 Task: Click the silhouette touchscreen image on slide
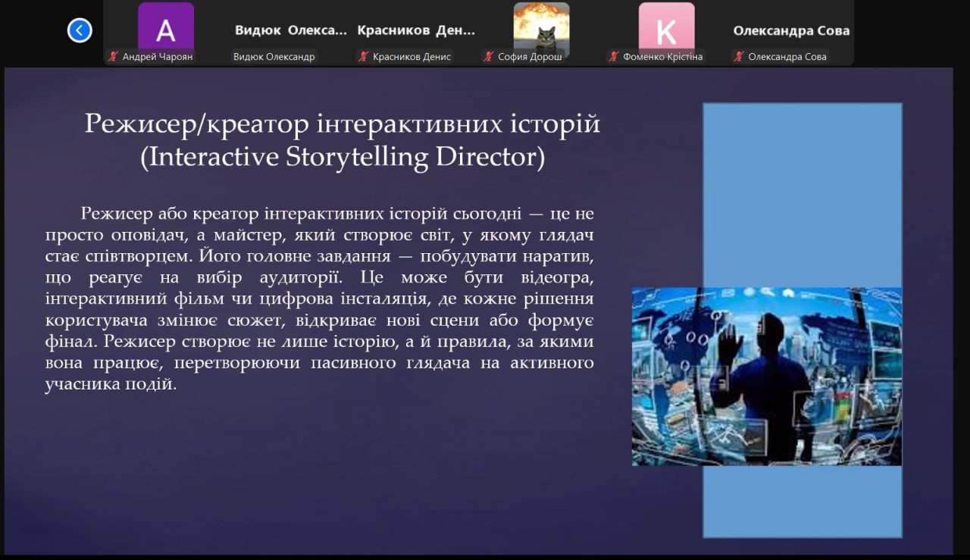coord(766,376)
